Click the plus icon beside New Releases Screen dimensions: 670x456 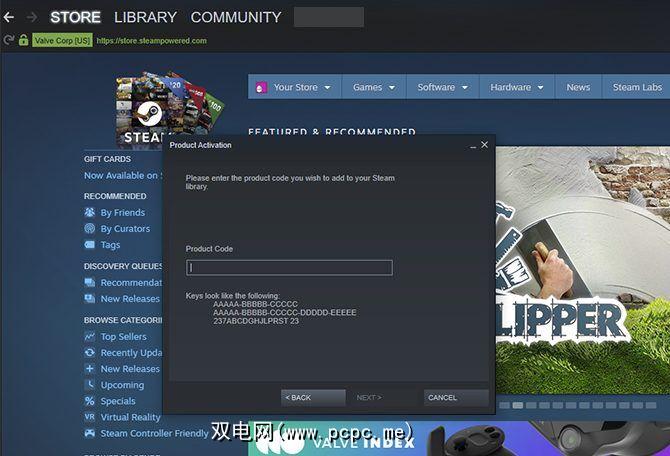tap(90, 368)
